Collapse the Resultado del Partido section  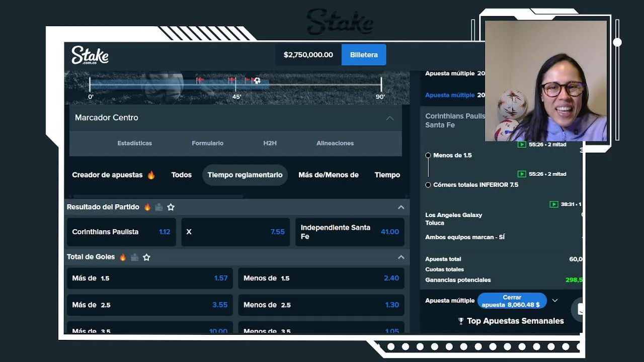pyautogui.click(x=401, y=207)
